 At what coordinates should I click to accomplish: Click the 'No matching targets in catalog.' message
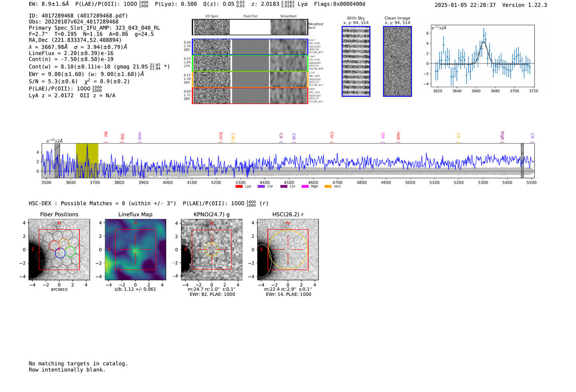[78, 364]
